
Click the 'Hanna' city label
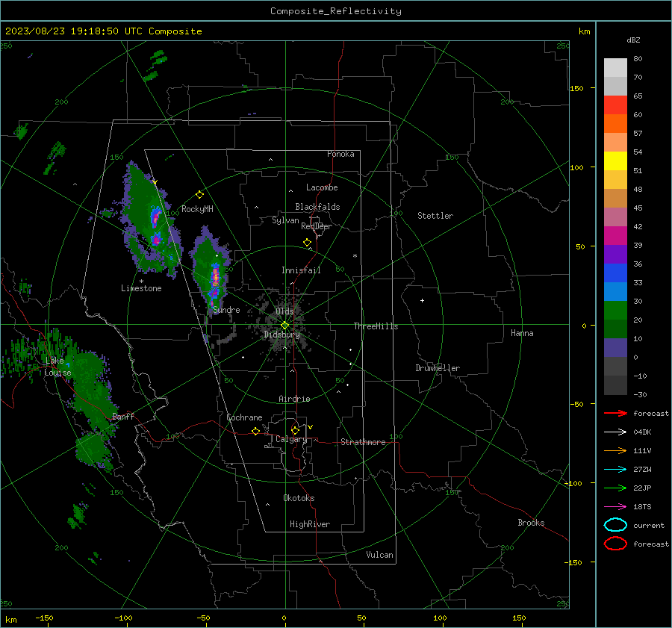522,333
